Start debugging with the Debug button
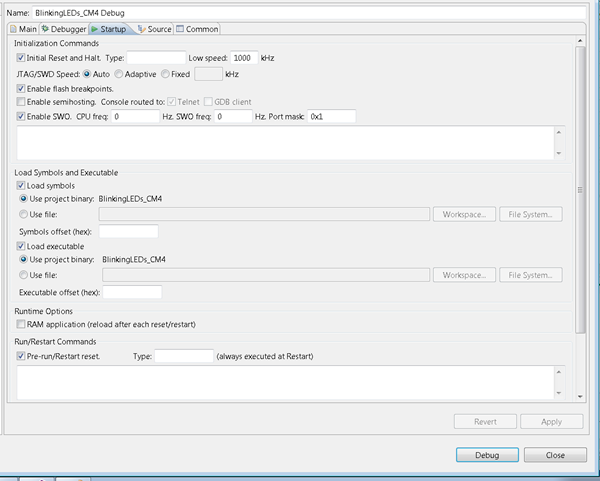 (487, 455)
